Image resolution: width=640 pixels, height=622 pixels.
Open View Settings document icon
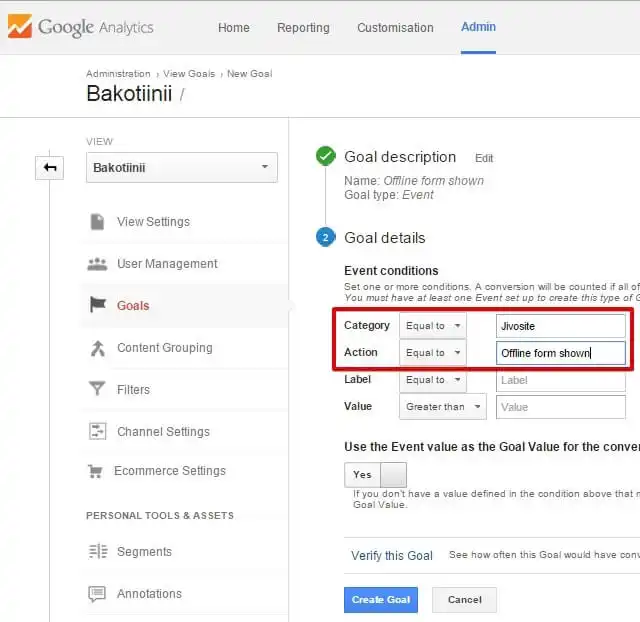[x=98, y=222]
